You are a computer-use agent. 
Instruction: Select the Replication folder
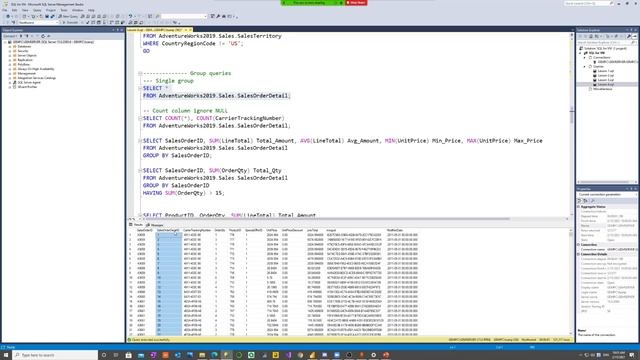tap(25, 60)
